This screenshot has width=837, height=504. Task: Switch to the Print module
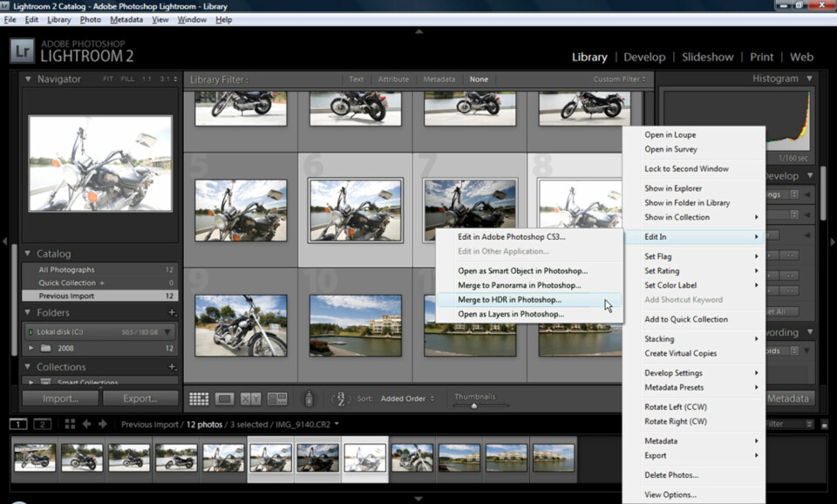point(761,58)
